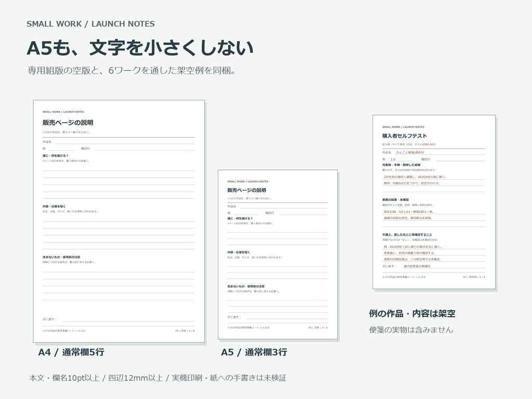This screenshot has width=532, height=399.
Task: Click '含まないもの・使用前の注意' on the A4 page
Action: click(x=61, y=257)
